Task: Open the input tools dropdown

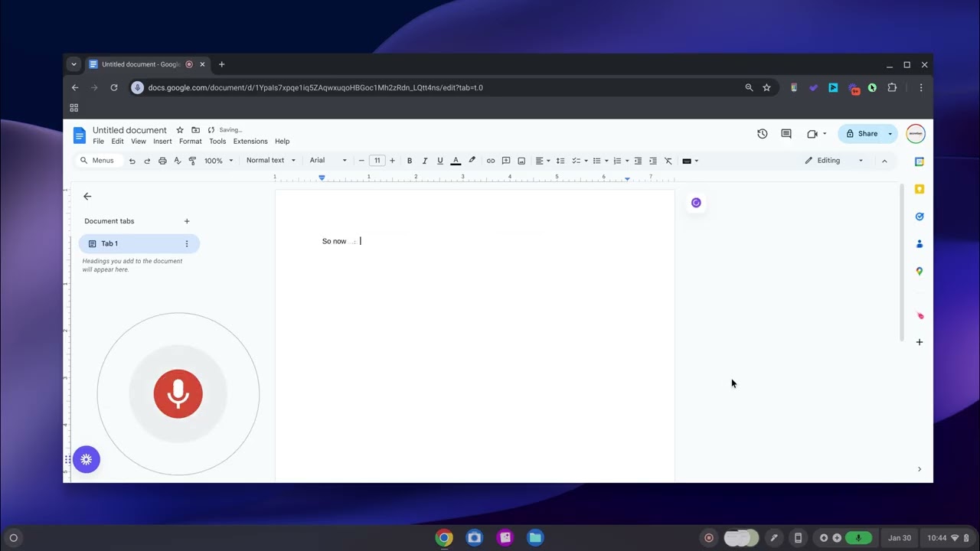Action: tap(690, 161)
